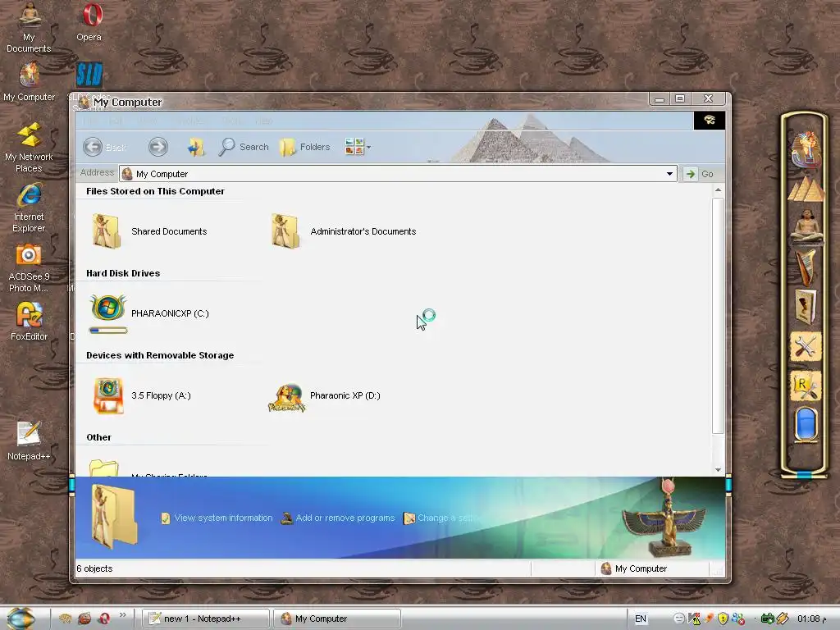This screenshot has width=840, height=630.
Task: Launch Internet Explorer from the desktop
Action: (x=29, y=208)
